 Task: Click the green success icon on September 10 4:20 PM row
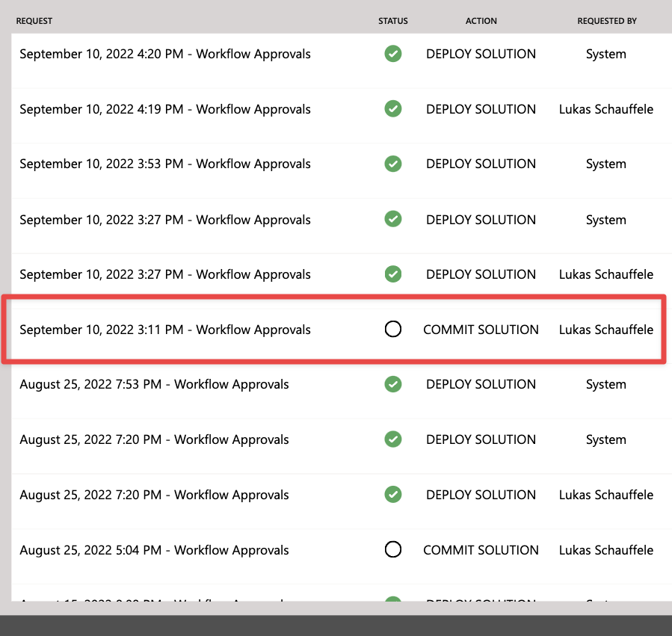(393, 54)
